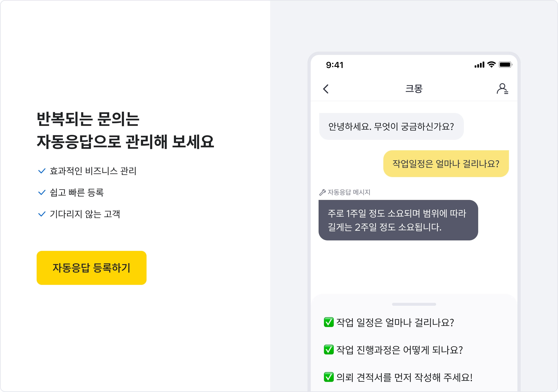Click the wrench icon beside 자동응답 메시지
Viewport: 558px width, 392px height.
[x=322, y=192]
